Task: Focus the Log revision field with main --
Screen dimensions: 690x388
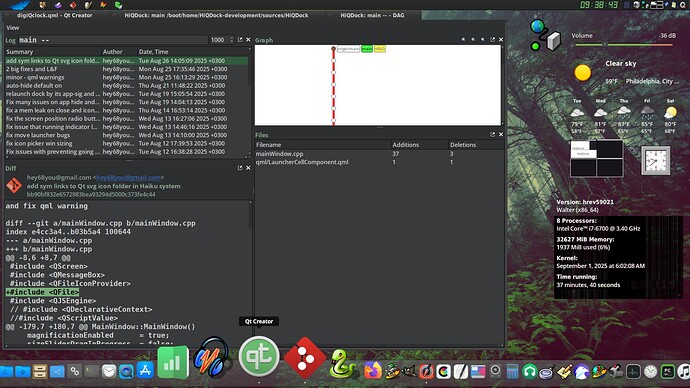Action: tap(112, 40)
